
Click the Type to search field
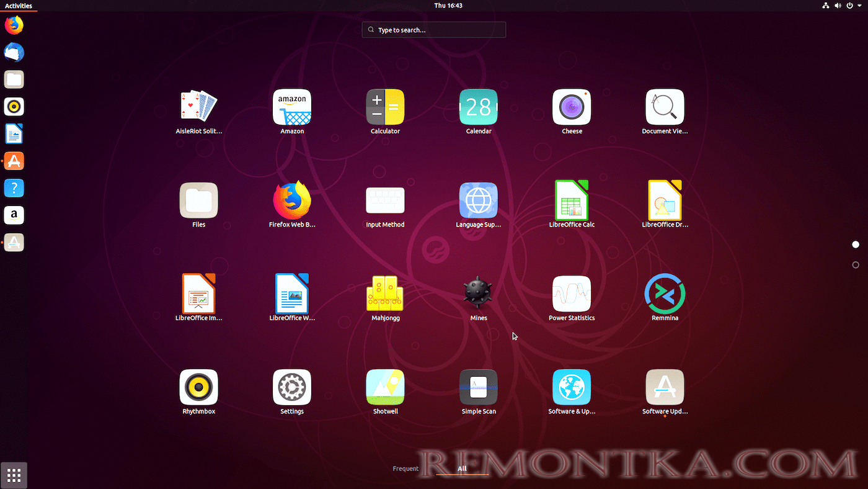(x=434, y=30)
